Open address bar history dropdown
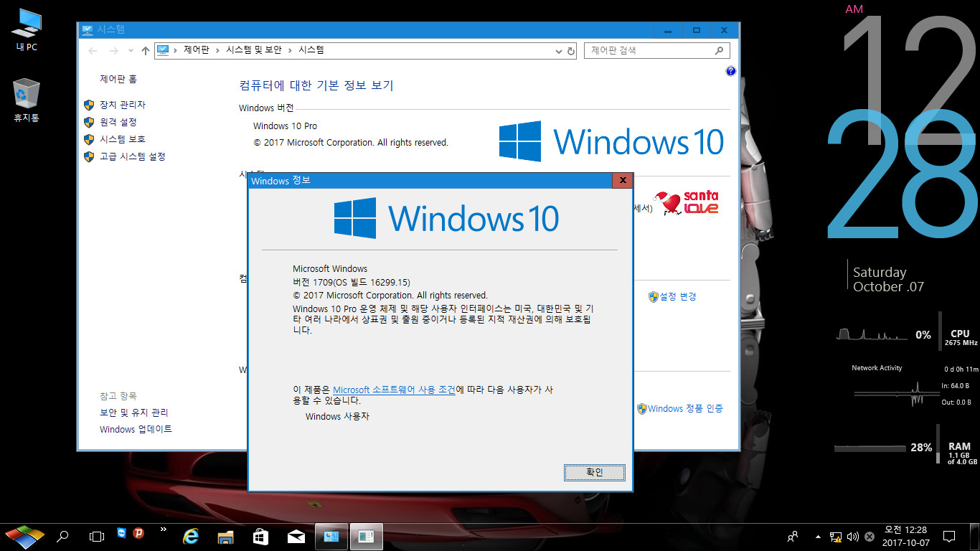 (x=559, y=51)
